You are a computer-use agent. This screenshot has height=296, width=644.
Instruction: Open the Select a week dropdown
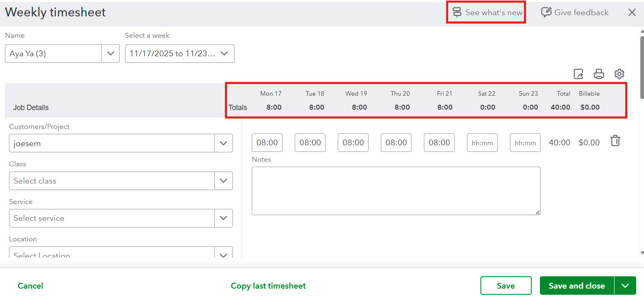point(224,53)
